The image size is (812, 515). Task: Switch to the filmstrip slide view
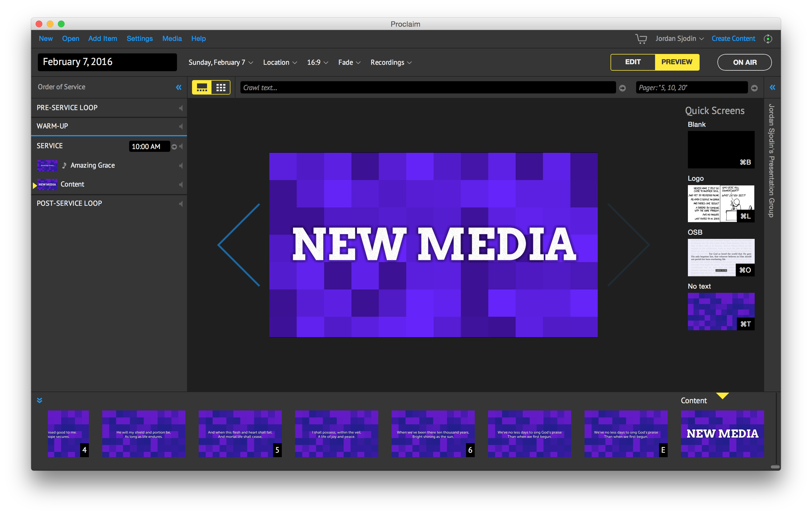point(202,87)
